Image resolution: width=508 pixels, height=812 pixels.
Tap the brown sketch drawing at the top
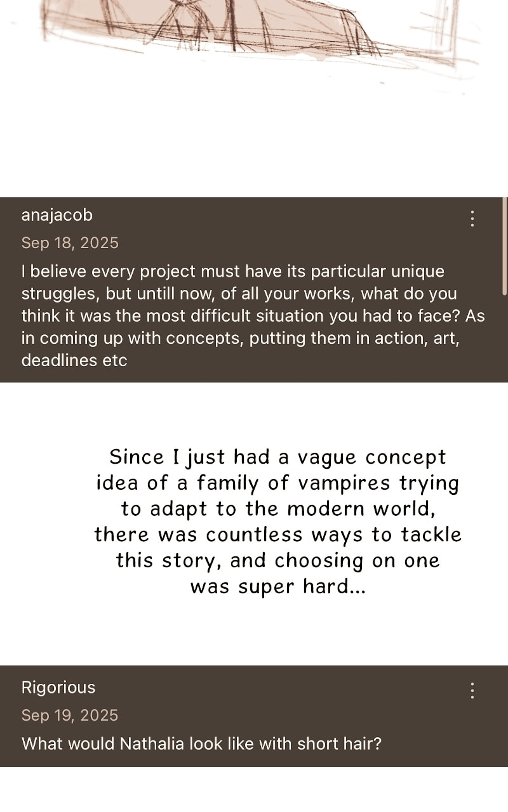click(254, 35)
